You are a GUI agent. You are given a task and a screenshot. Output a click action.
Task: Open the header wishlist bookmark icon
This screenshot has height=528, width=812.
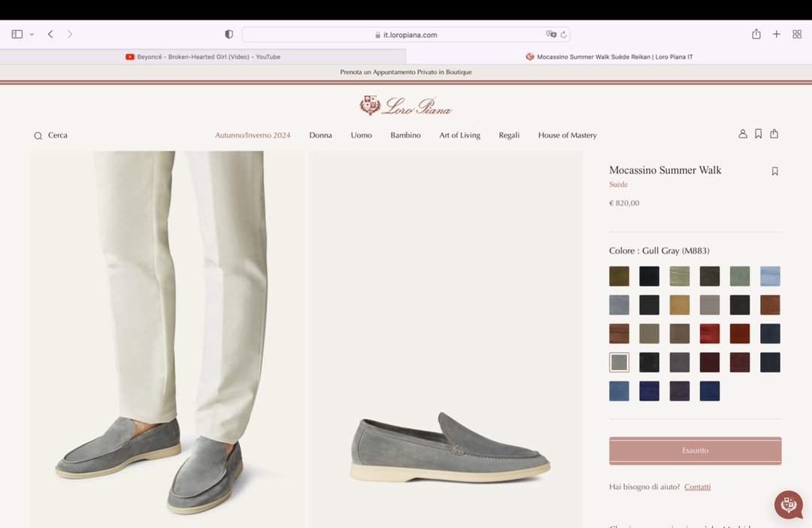759,134
